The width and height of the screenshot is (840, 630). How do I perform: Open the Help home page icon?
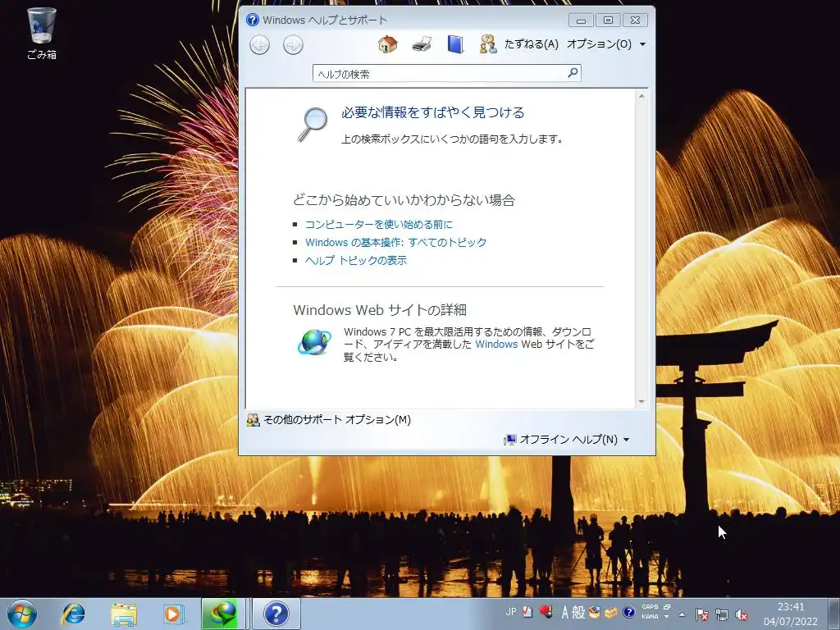(387, 44)
